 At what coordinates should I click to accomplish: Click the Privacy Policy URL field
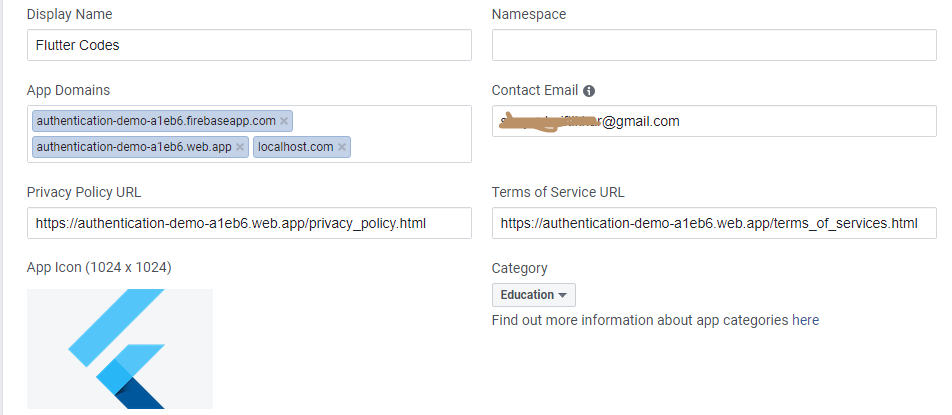point(249,223)
